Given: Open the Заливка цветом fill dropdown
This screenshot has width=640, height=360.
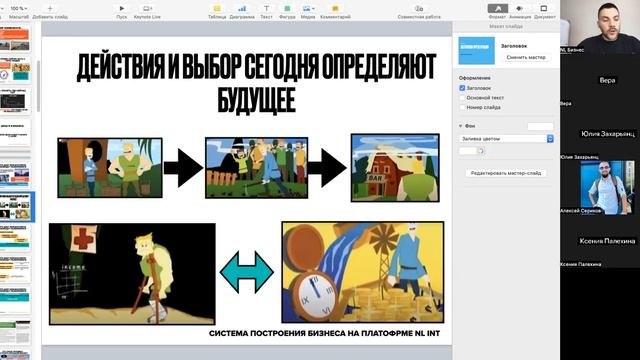Looking at the screenshot, I should [x=506, y=139].
